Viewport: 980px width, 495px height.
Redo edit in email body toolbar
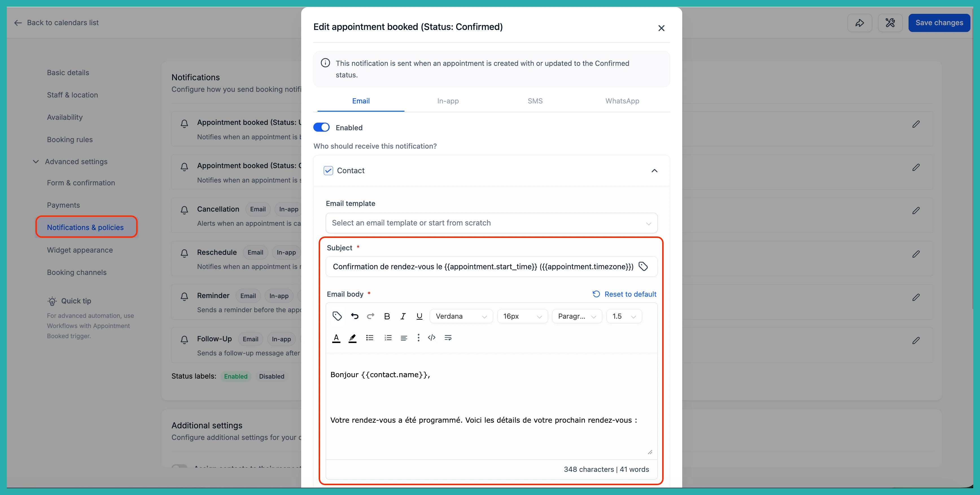coord(371,316)
